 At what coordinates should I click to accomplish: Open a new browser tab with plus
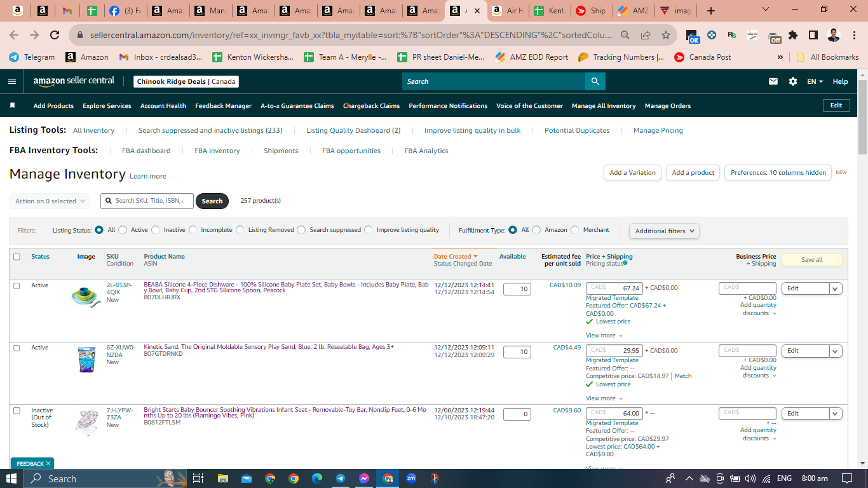(x=711, y=11)
